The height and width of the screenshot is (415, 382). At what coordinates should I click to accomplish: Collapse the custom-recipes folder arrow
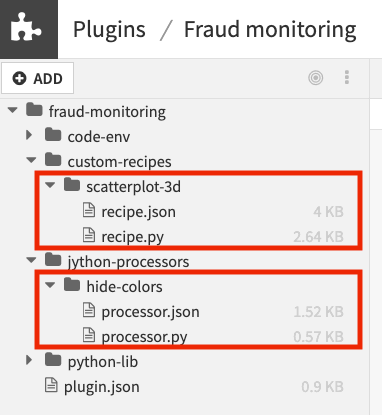tap(31, 160)
